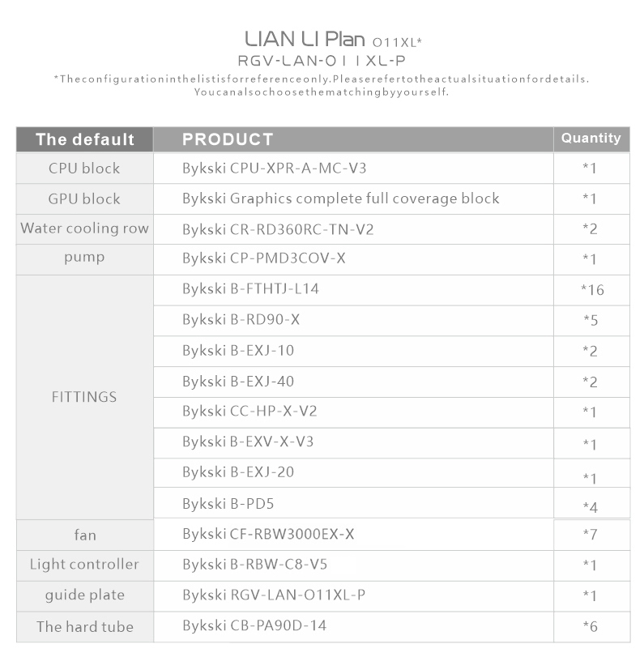The image size is (644, 657).
Task: Click the PRODUCT column header
Action: pyautogui.click(x=228, y=139)
